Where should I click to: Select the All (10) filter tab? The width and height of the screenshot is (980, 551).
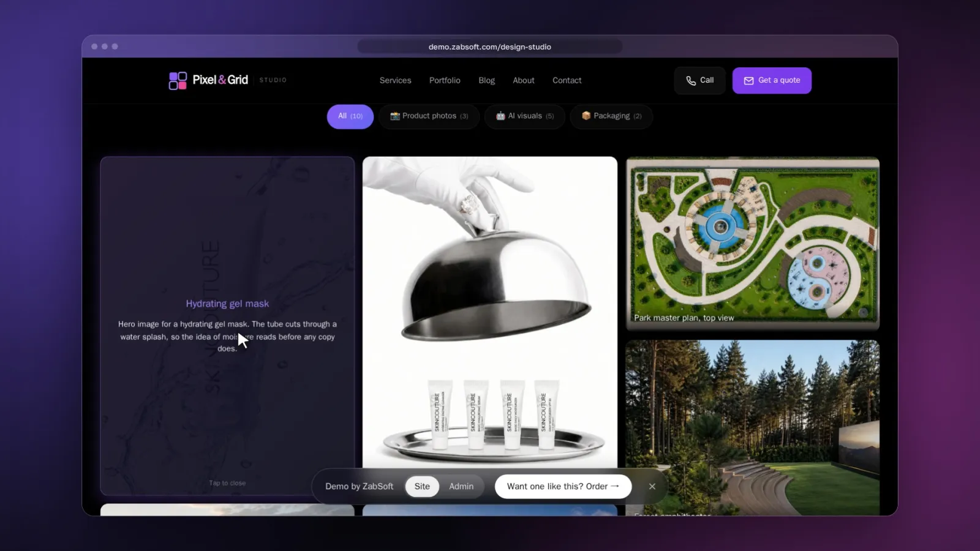coord(350,116)
